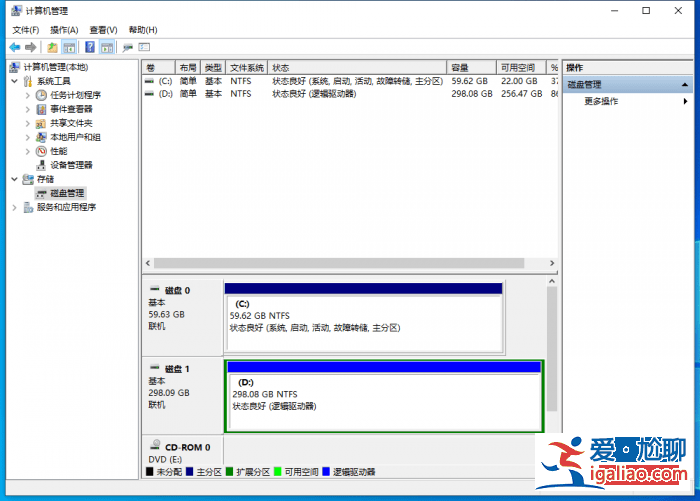Click the 主分区 dark blue legend swatch
Viewport: 700px width, 501px height.
pos(189,472)
